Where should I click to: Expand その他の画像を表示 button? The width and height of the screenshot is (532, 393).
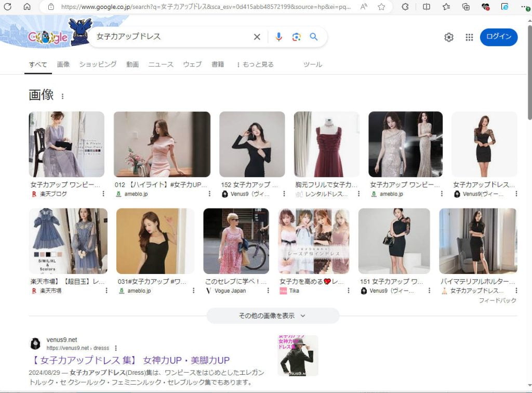(273, 316)
